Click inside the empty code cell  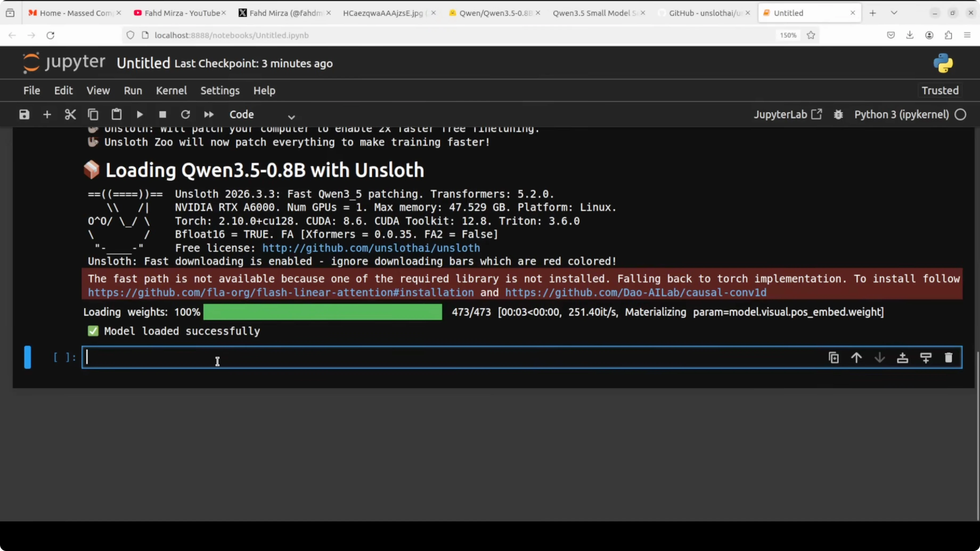[266, 357]
